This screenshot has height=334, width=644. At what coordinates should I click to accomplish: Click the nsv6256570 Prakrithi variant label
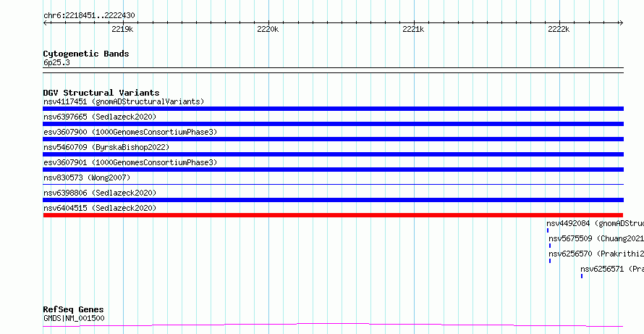(x=596, y=254)
